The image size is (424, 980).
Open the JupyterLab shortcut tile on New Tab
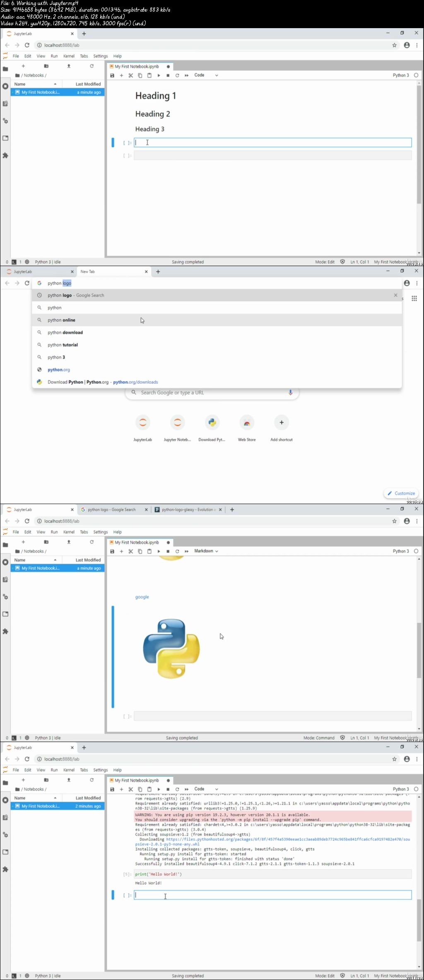pos(142,428)
